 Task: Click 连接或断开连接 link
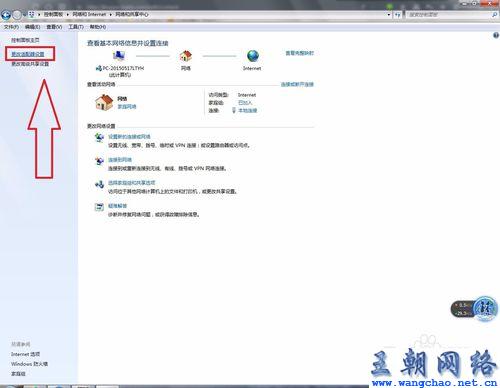click(297, 84)
